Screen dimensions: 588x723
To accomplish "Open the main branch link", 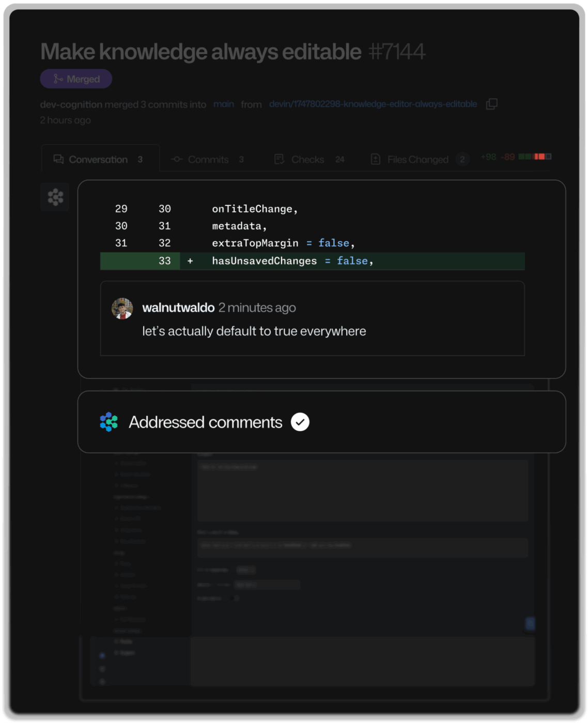I will click(x=224, y=104).
